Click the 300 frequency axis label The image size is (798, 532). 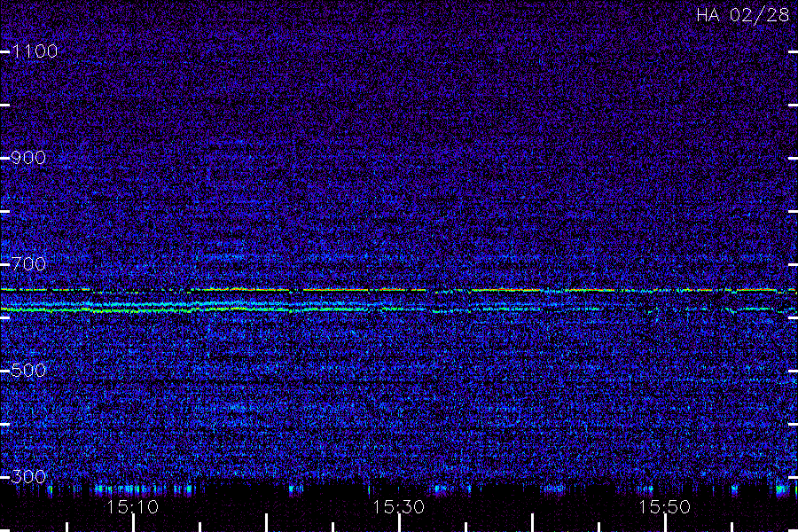28,477
